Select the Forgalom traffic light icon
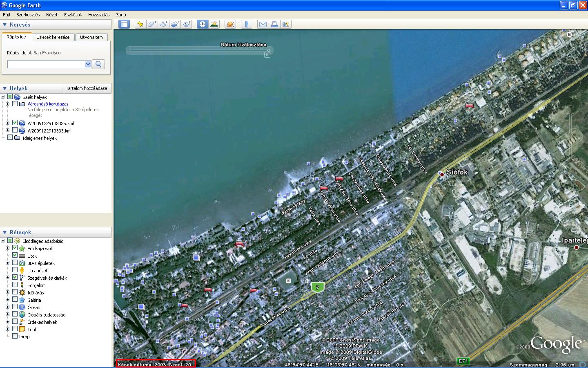588x368 pixels. click(22, 285)
